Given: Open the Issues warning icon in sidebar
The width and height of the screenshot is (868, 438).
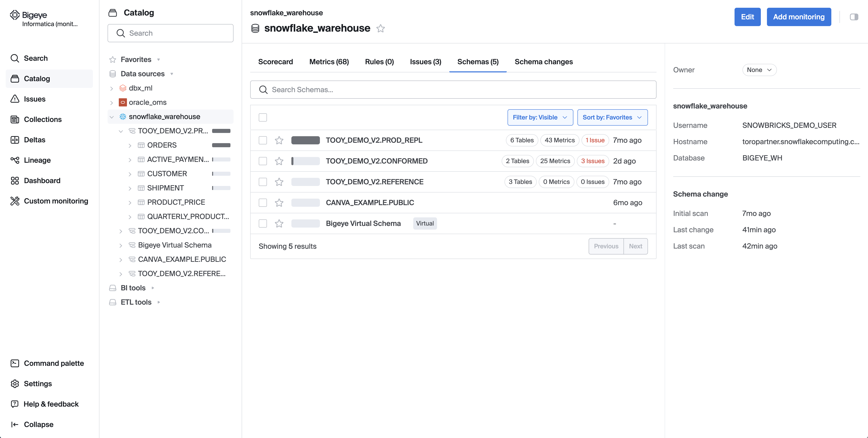Looking at the screenshot, I should pyautogui.click(x=15, y=99).
